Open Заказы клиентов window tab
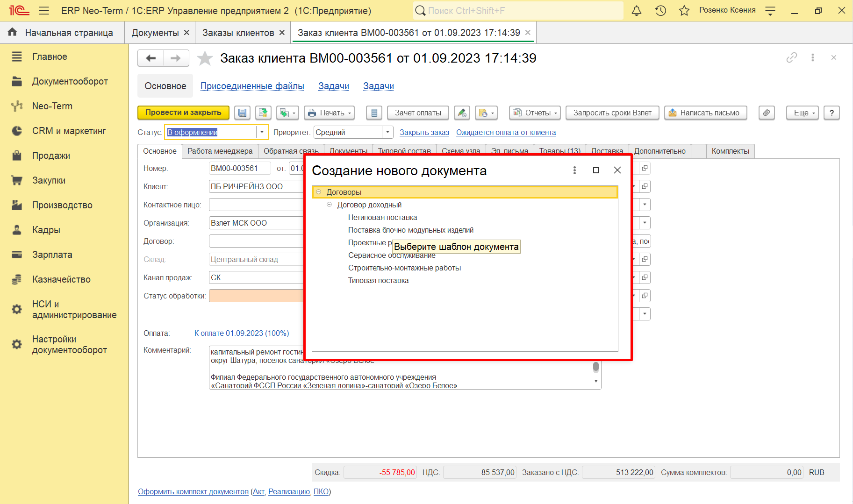Screen dimensions: 853x504 [238, 33]
